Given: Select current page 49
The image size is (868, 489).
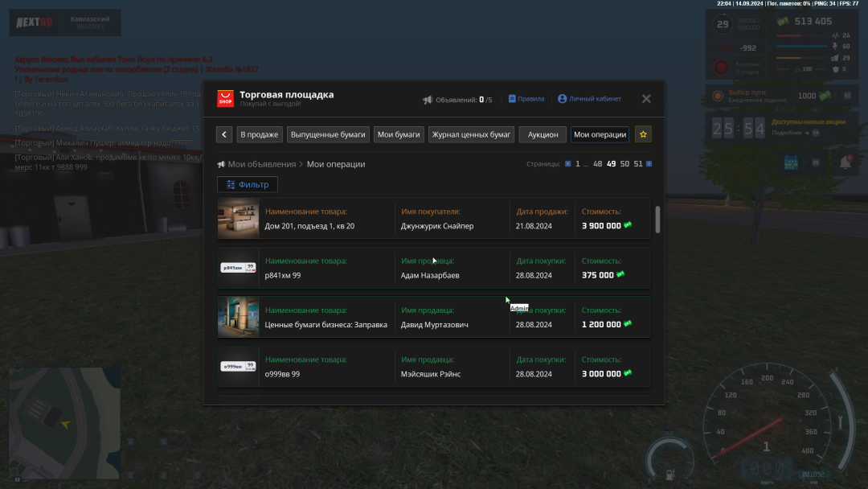Looking at the screenshot, I should tap(611, 164).
